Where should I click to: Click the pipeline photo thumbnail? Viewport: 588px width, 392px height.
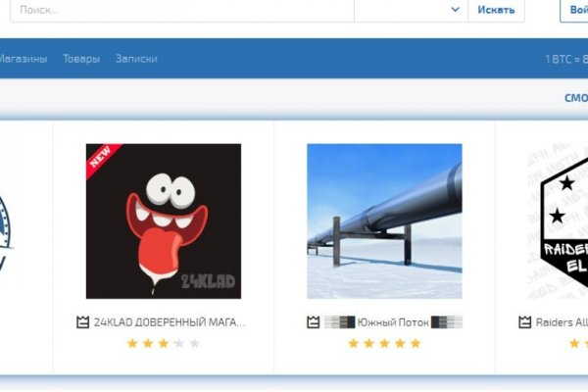384,220
